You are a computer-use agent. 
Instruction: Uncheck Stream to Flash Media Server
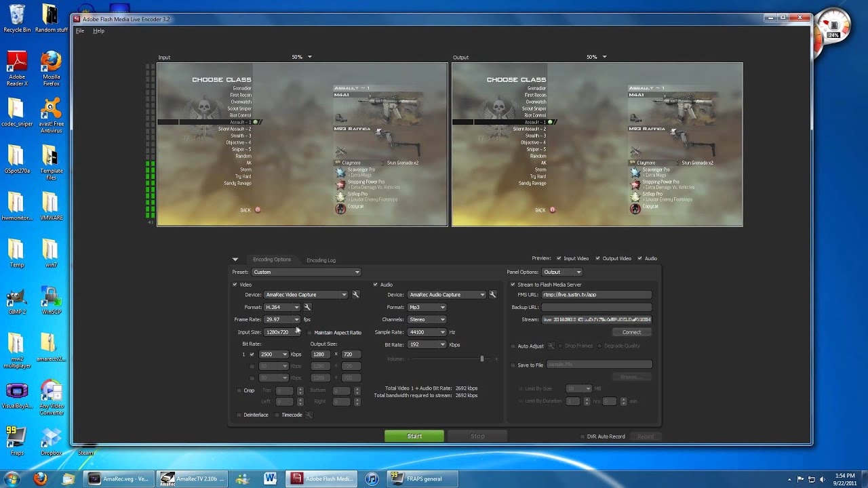(x=513, y=285)
